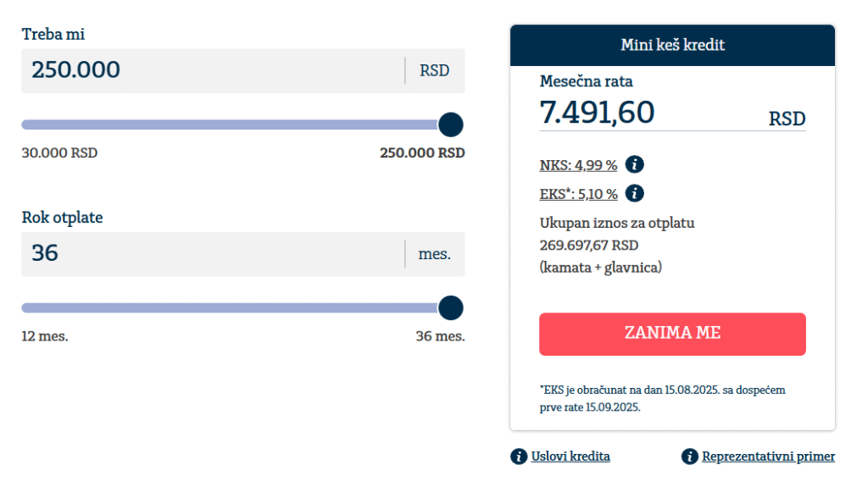Click the 12 mes. minimum label
Screen dimensions: 868x487
tap(45, 336)
